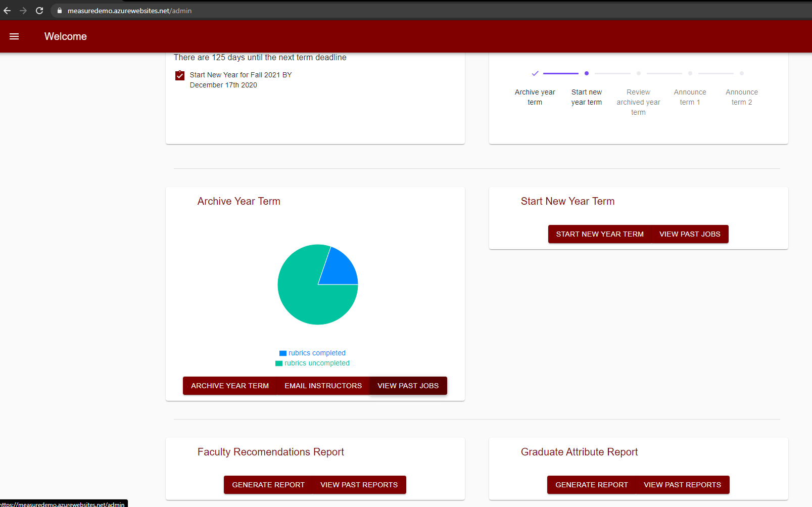Click the Faculty Recomendations Report heading

click(x=271, y=452)
